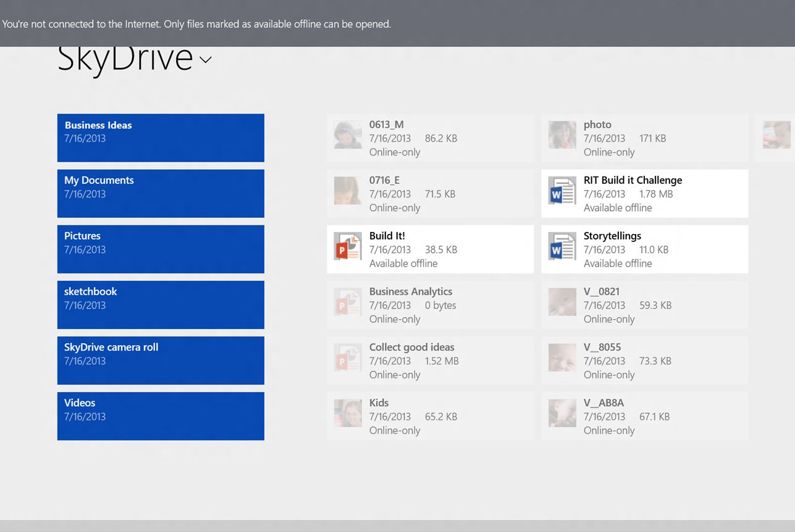
Task: Select the 0613_M file name
Action: pyautogui.click(x=387, y=125)
